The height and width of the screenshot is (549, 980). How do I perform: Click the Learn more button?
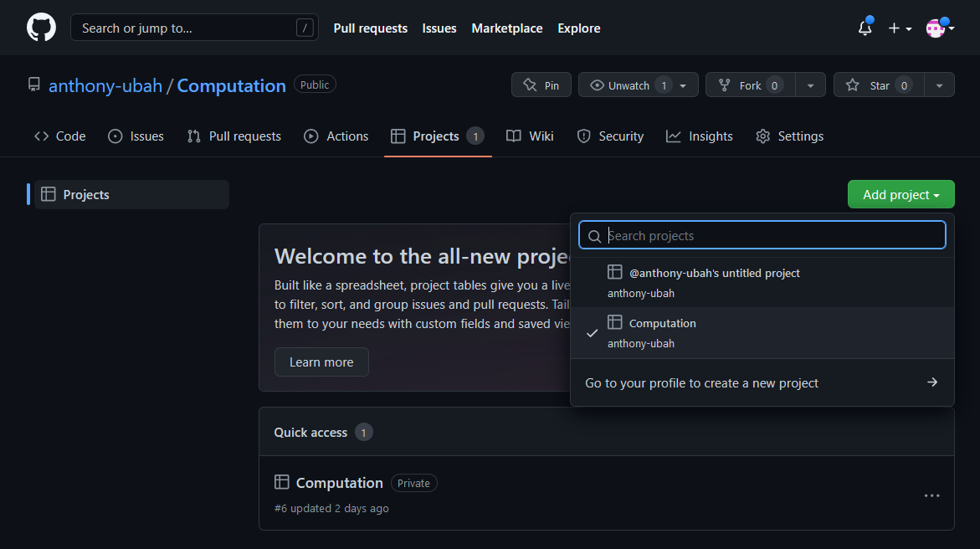tap(321, 362)
